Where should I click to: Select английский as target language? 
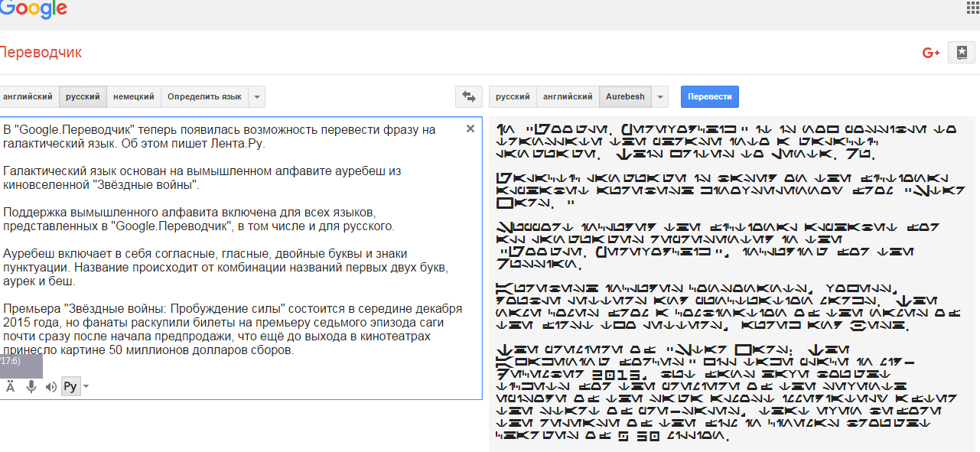click(568, 97)
